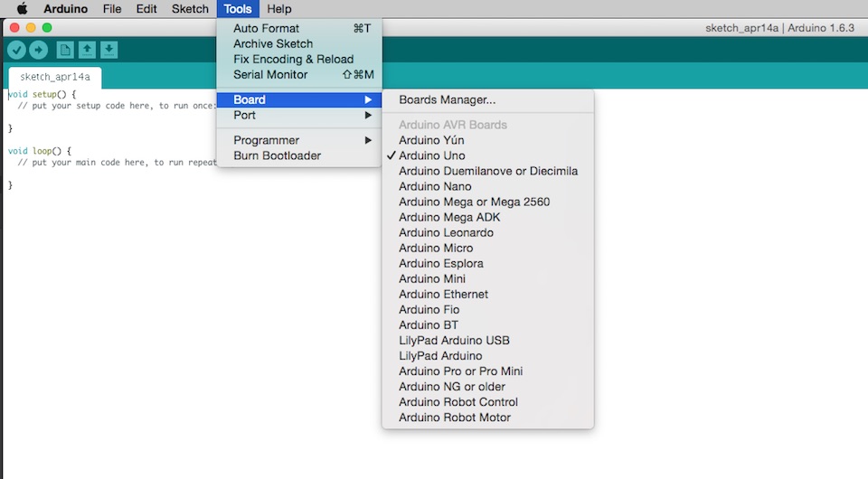Select the Arduino Nano board
868x479 pixels.
pyautogui.click(x=487, y=187)
